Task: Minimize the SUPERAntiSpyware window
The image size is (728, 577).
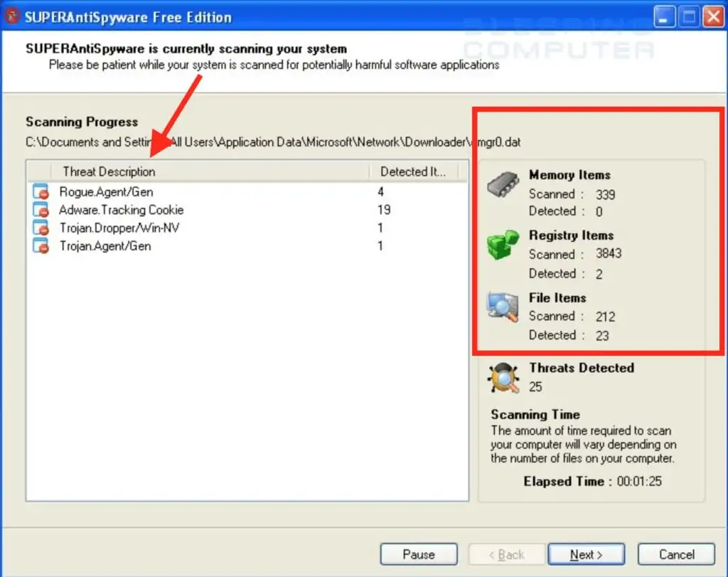Action: coord(665,17)
